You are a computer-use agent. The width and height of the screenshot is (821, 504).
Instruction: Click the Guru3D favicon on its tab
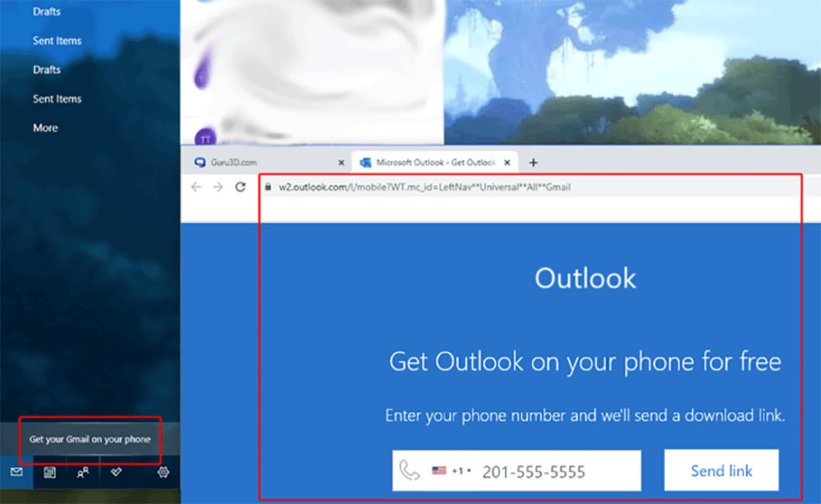[x=200, y=163]
